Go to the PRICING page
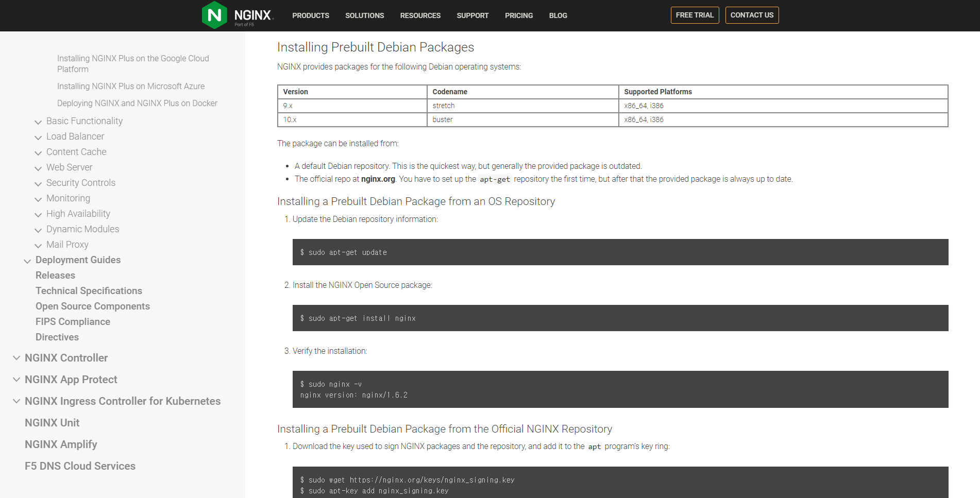Screen dimensions: 980x498 pyautogui.click(x=519, y=15)
